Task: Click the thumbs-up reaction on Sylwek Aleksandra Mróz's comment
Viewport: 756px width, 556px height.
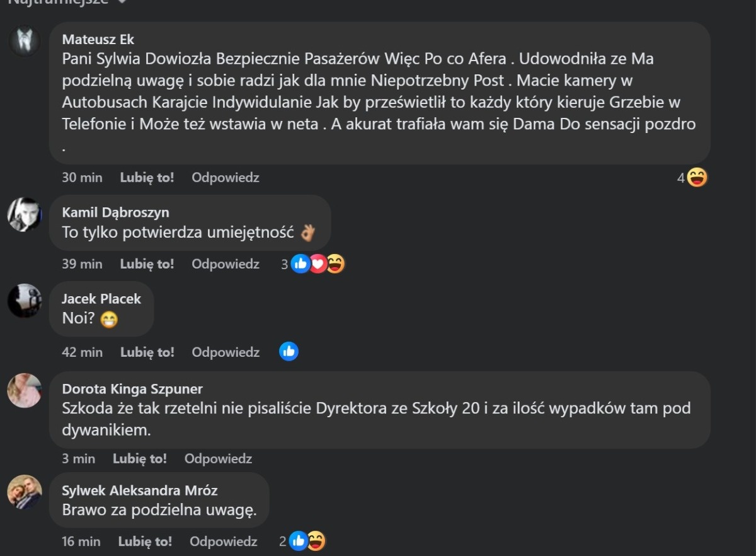Action: 299,541
